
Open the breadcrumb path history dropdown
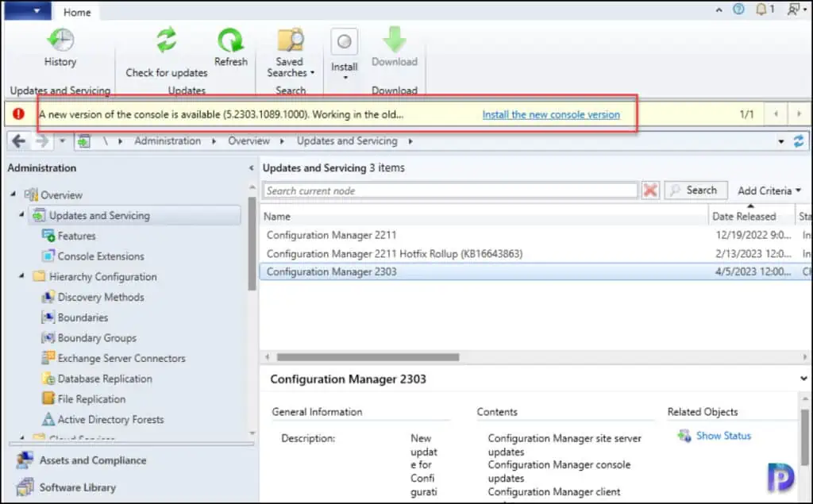(781, 141)
